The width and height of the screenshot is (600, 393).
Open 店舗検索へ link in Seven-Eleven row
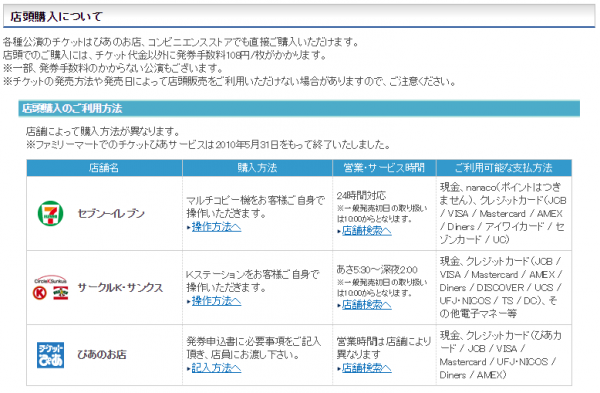point(367,231)
